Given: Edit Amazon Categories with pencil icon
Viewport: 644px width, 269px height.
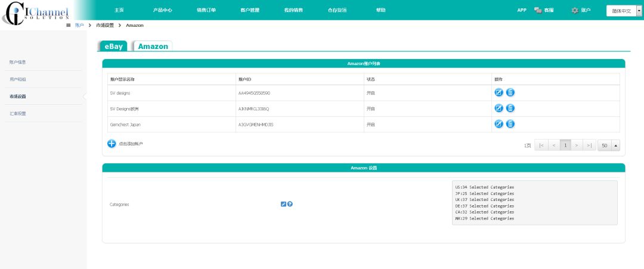Looking at the screenshot, I should pyautogui.click(x=283, y=204).
